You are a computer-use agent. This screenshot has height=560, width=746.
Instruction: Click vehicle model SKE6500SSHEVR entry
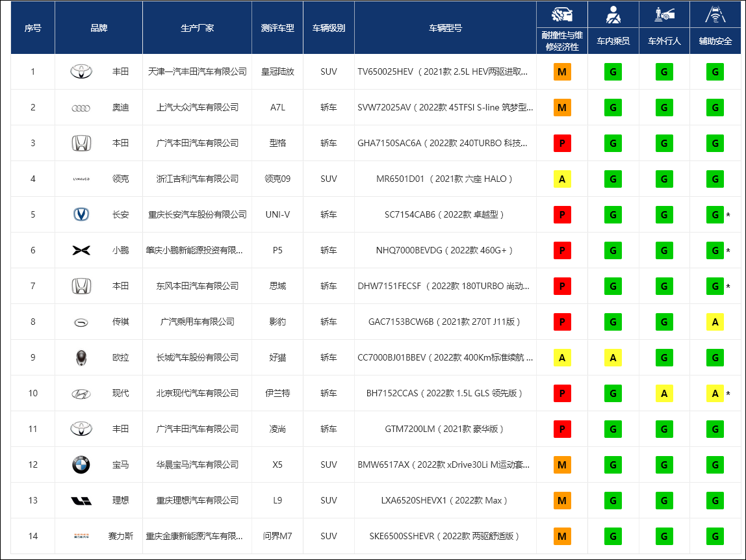[x=444, y=536]
